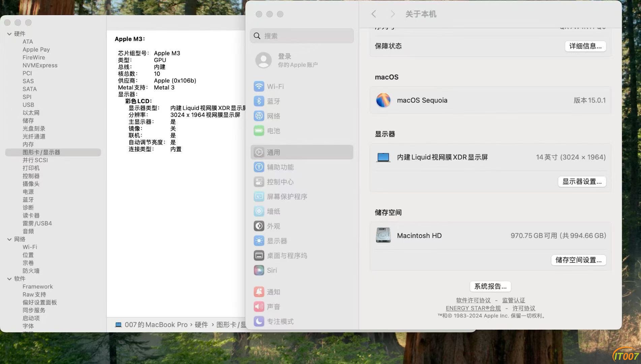This screenshot has width=641, height=364.
Task: Select the Battery (电池) icon
Action: tap(259, 131)
